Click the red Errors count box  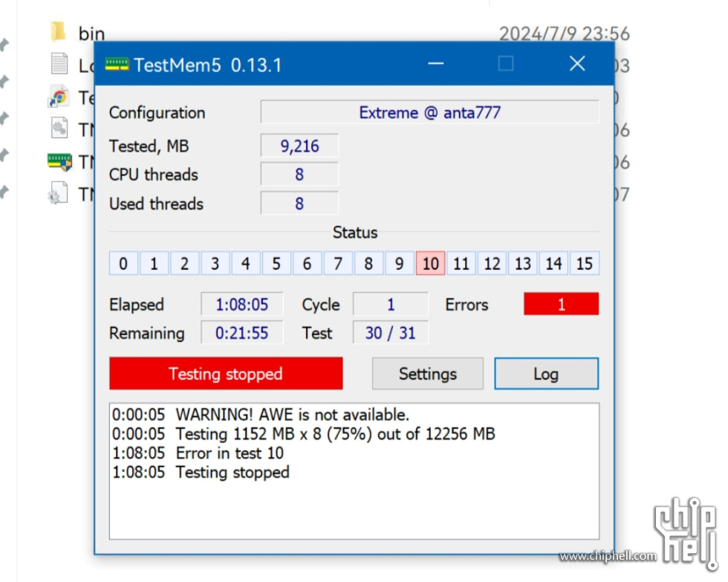pos(562,304)
